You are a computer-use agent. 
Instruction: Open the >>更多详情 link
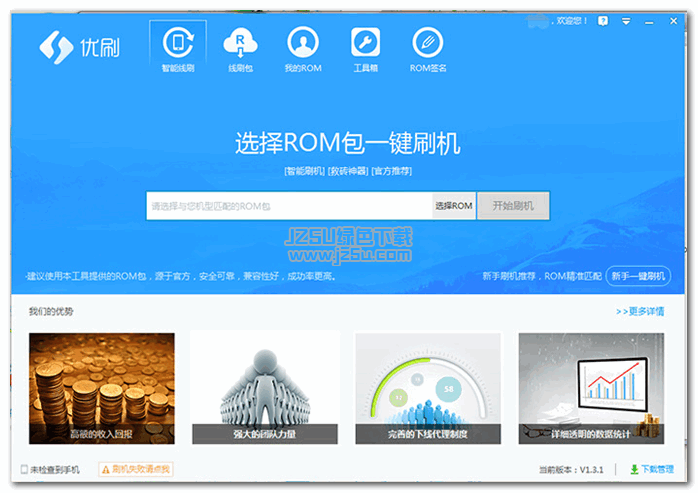(640, 311)
